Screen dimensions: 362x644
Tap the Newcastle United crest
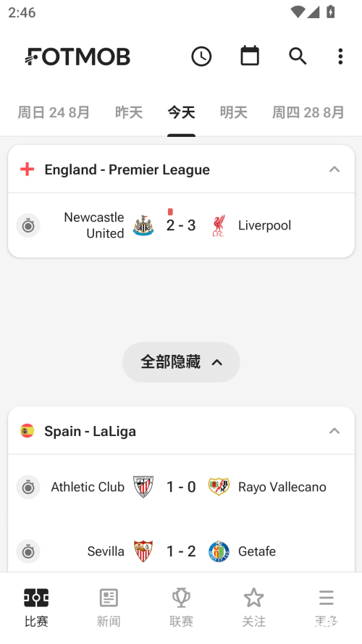[143, 225]
